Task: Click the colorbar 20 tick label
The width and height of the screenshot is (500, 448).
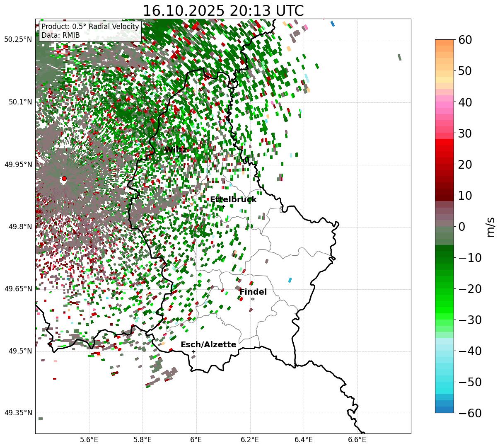Action: click(465, 164)
